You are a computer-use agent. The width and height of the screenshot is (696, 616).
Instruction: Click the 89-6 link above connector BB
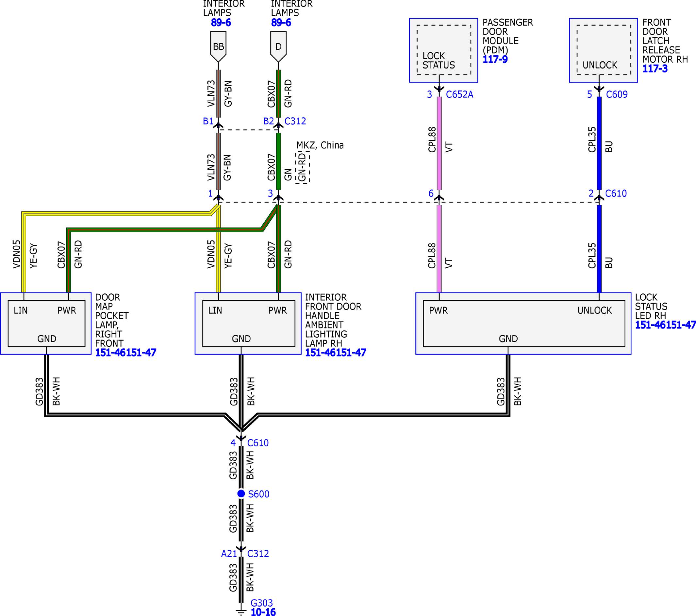(x=221, y=23)
